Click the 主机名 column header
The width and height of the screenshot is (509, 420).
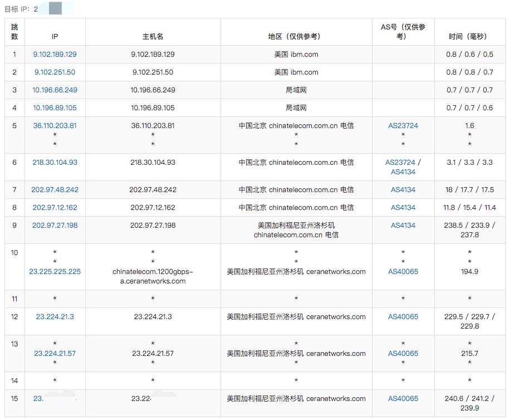tap(153, 37)
